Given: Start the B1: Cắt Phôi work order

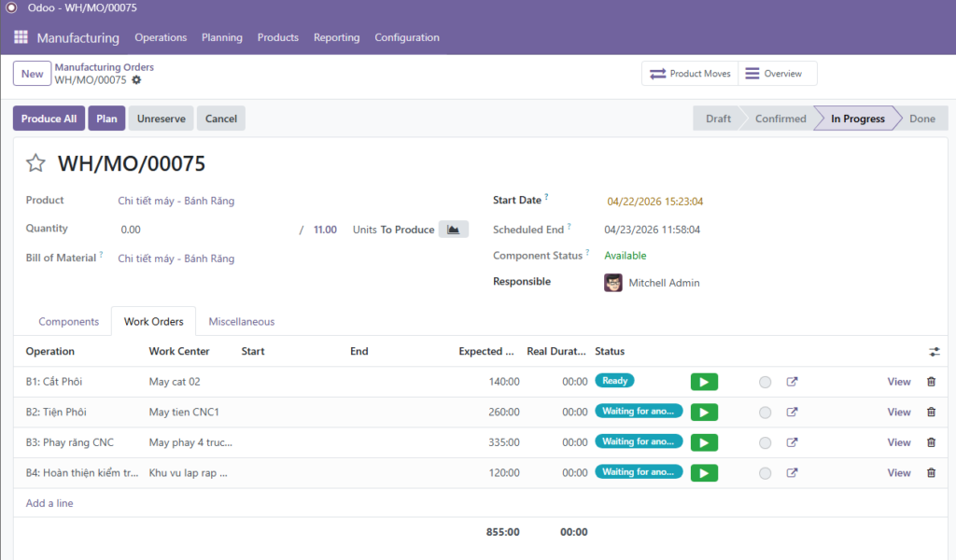Looking at the screenshot, I should pos(704,382).
